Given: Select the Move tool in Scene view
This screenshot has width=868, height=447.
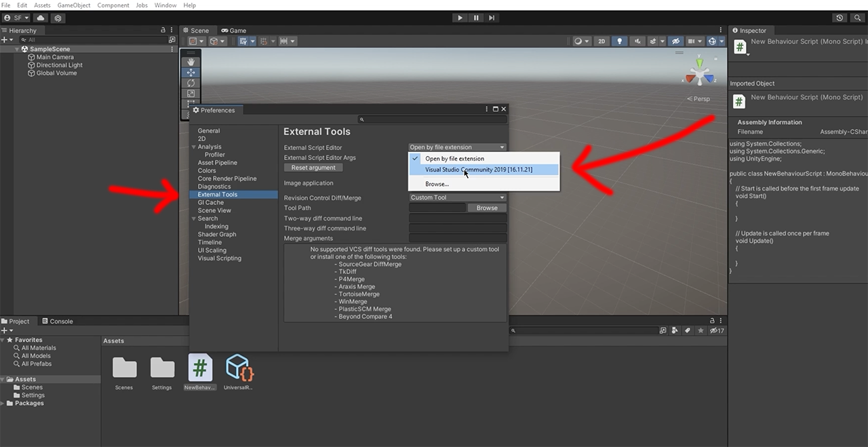Looking at the screenshot, I should (191, 73).
